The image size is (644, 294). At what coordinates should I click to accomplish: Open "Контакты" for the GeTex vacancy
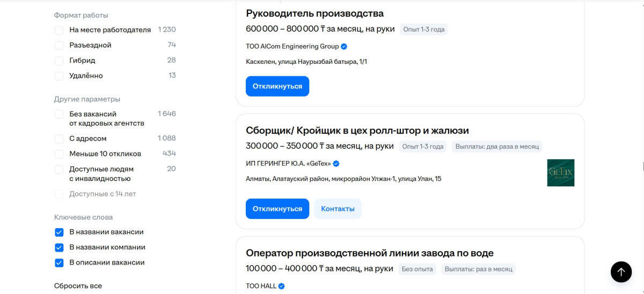pos(338,209)
